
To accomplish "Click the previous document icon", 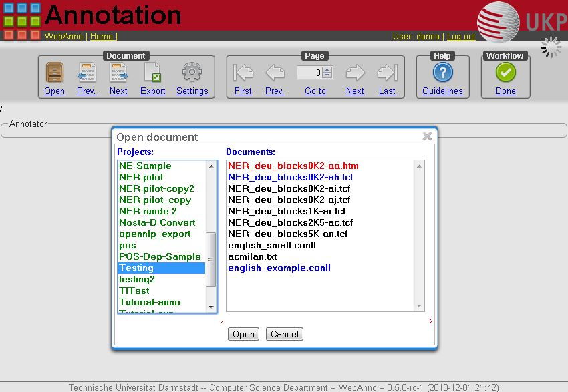I will [x=87, y=72].
